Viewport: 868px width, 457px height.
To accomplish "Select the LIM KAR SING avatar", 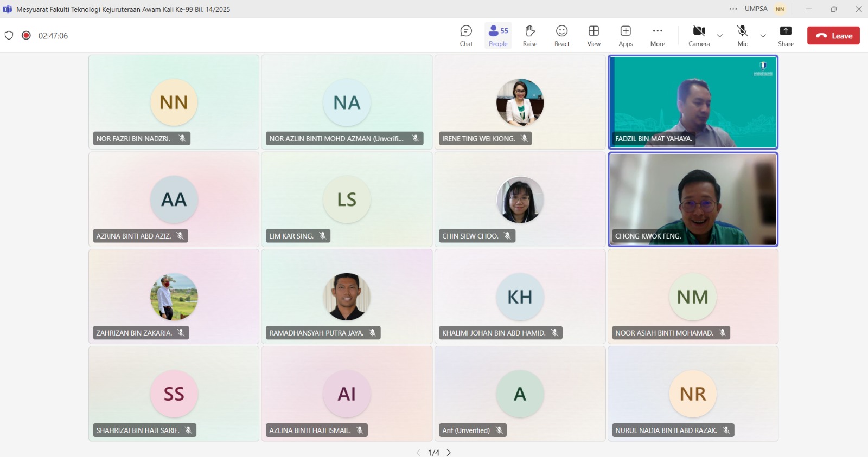I will tap(347, 199).
